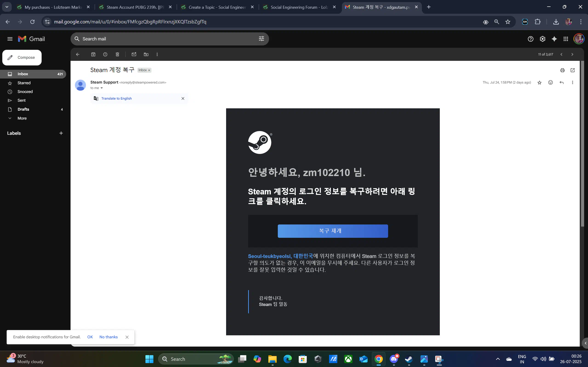Add emoji reaction to message
The width and height of the screenshot is (588, 367).
click(x=551, y=83)
